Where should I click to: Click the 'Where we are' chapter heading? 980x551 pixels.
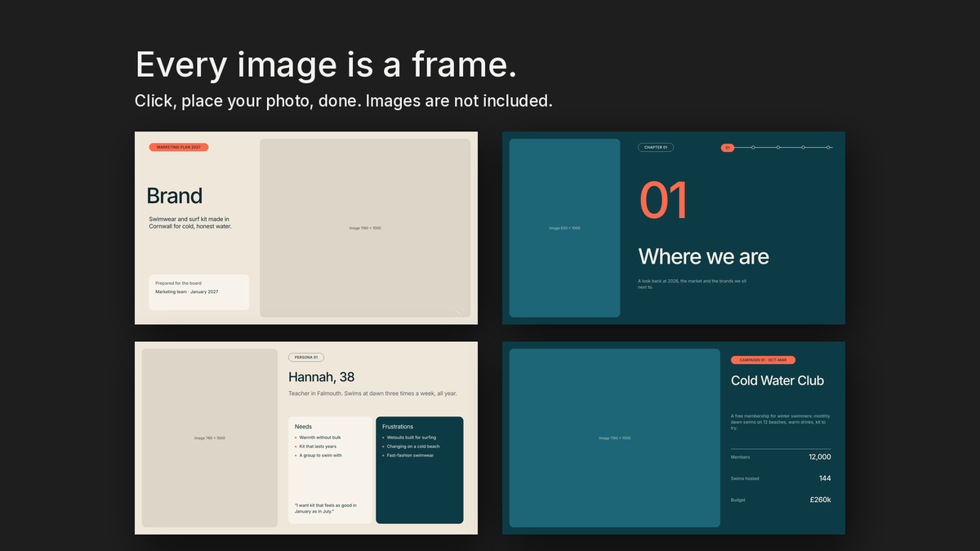(x=703, y=256)
